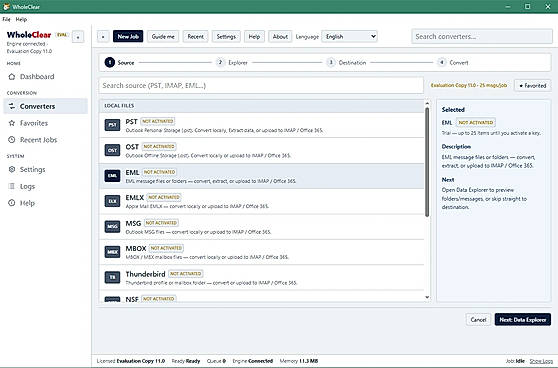558x368 pixels.
Task: Click NOT ACTIVATED badge in Selected panel
Action: click(475, 122)
